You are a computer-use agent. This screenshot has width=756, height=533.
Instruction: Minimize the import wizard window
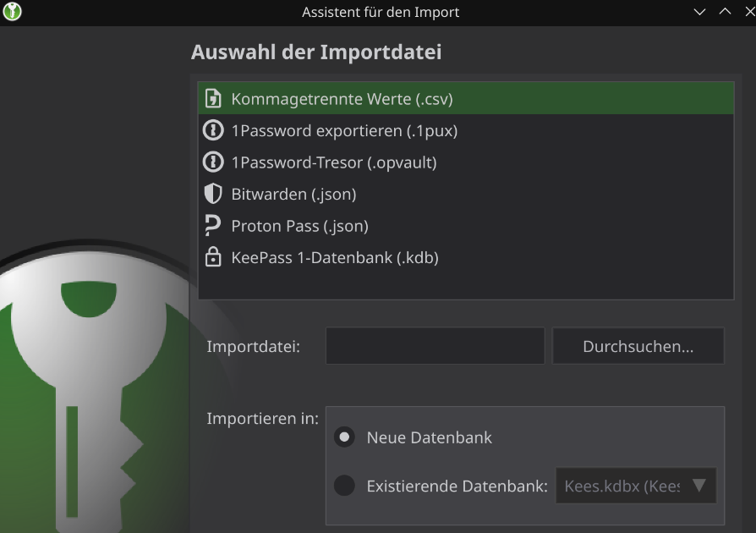click(x=699, y=12)
